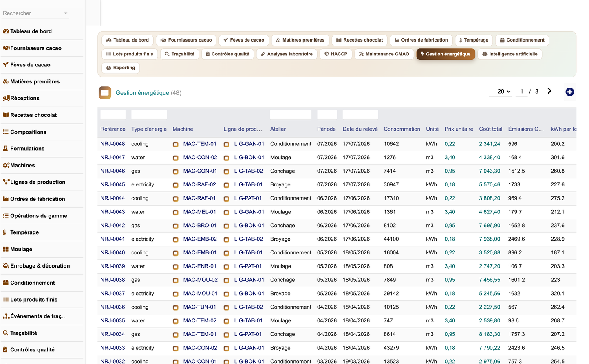Sort by the Consommation column header
The height and width of the screenshot is (364, 589).
click(401, 129)
